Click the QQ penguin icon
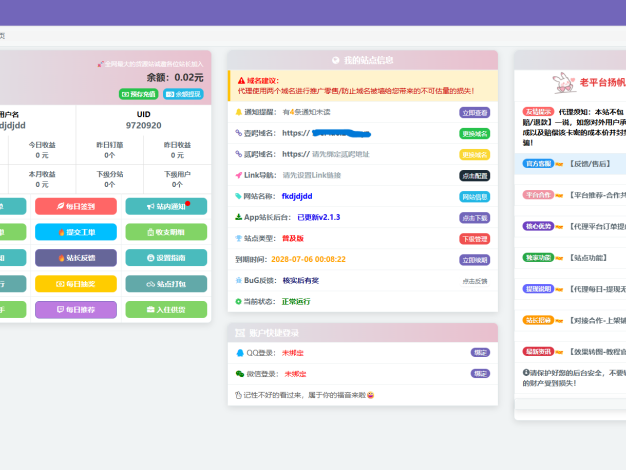 [x=239, y=353]
